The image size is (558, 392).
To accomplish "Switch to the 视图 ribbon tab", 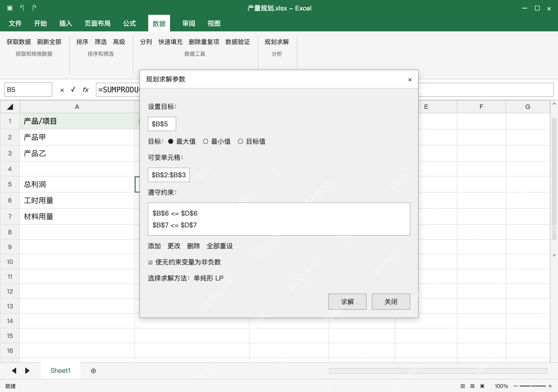I will coord(214,24).
